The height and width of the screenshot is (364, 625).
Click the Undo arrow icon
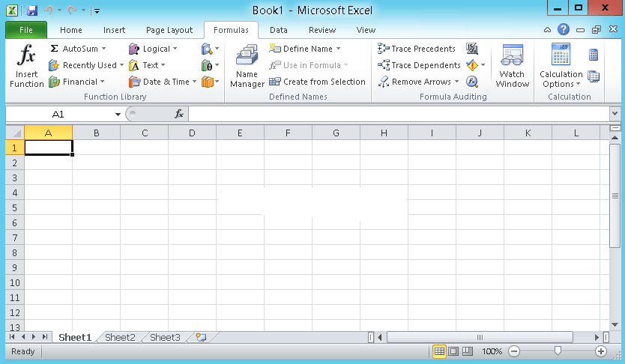click(49, 10)
